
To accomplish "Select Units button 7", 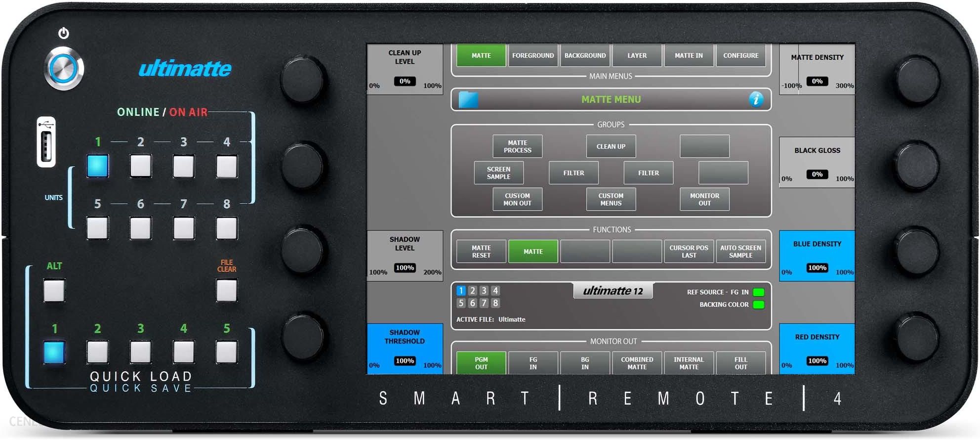I will pyautogui.click(x=184, y=228).
